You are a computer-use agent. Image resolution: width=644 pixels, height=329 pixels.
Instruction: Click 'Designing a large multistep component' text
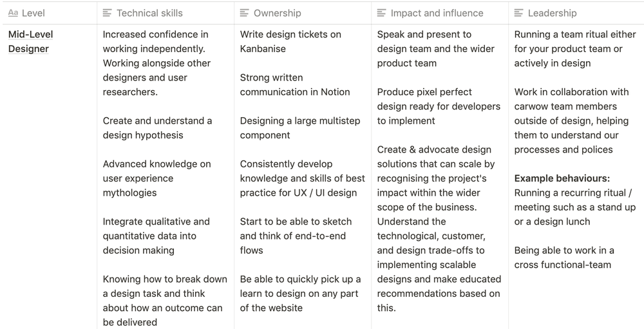(x=300, y=128)
